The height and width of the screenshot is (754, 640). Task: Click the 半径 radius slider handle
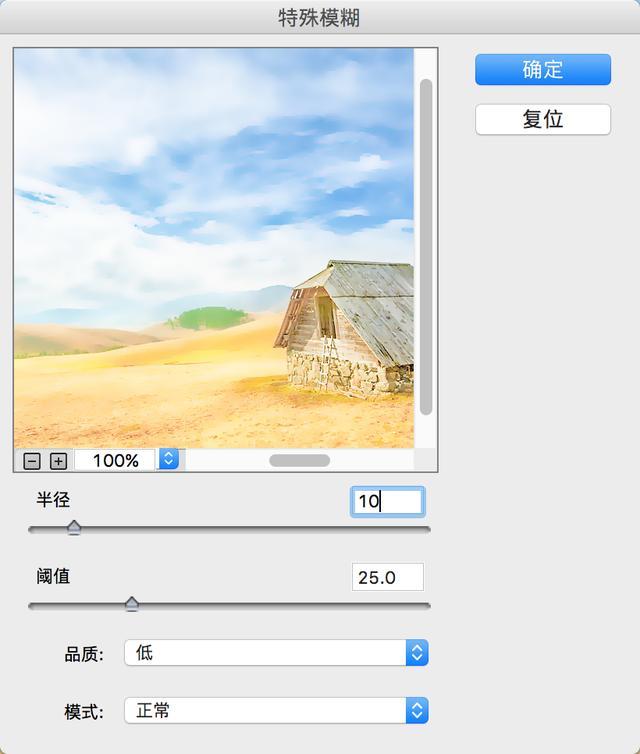point(74,528)
